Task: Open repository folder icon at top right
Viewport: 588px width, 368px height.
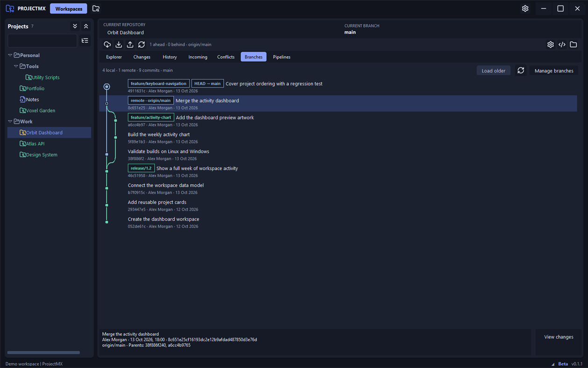Action: pos(574,44)
